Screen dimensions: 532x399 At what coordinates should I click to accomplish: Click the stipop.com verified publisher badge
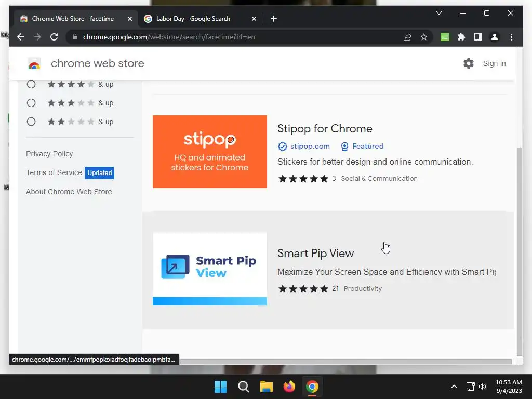(282, 146)
